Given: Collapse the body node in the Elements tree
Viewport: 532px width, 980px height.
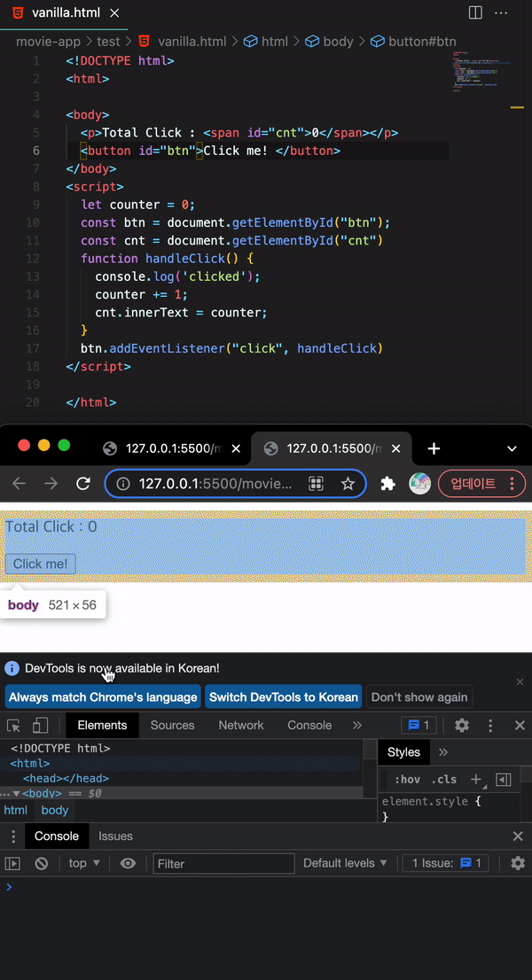Looking at the screenshot, I should tap(16, 794).
